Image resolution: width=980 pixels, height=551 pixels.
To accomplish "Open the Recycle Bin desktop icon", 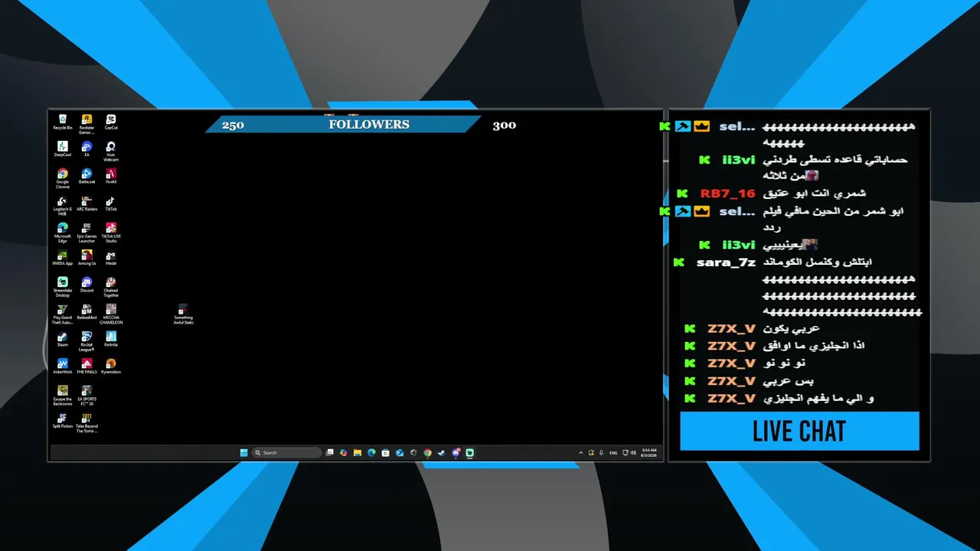I will (63, 122).
